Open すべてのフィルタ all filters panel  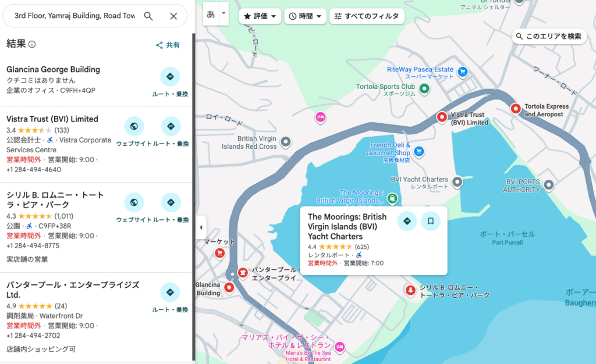click(x=366, y=16)
